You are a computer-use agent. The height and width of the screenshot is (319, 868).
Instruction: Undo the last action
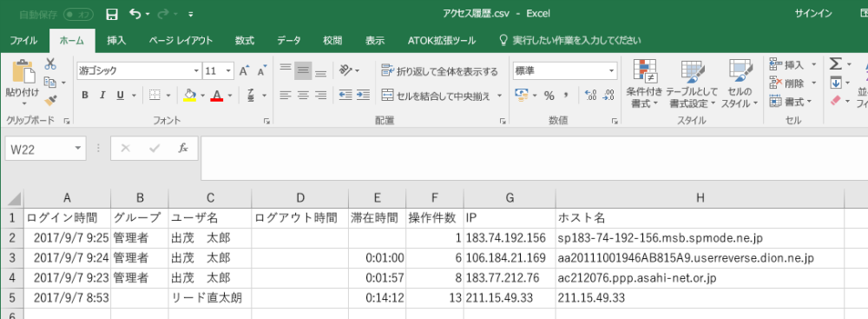coord(135,14)
